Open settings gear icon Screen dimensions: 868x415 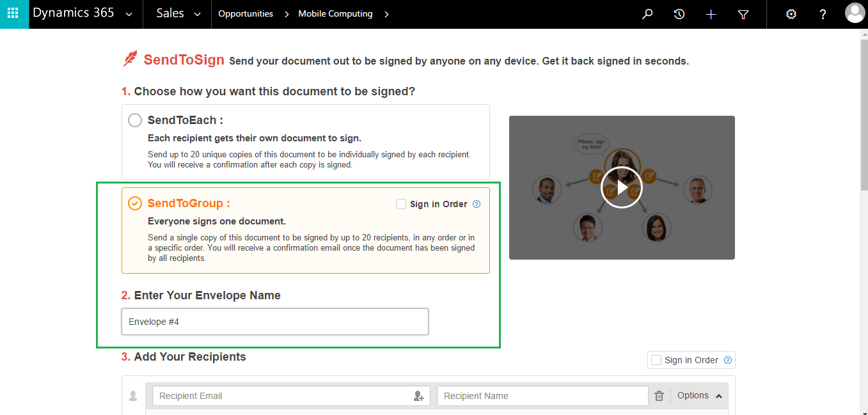coord(791,14)
